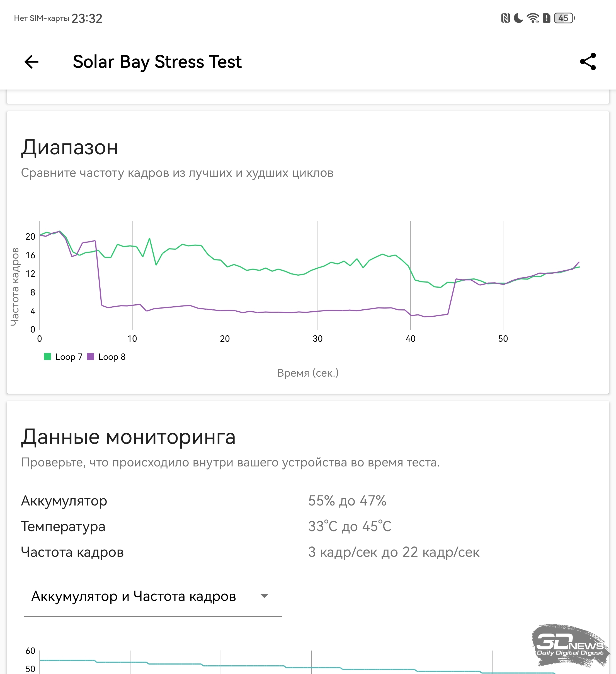This screenshot has width=616, height=674.
Task: Tap the battery level 45 indicator
Action: coord(564,18)
